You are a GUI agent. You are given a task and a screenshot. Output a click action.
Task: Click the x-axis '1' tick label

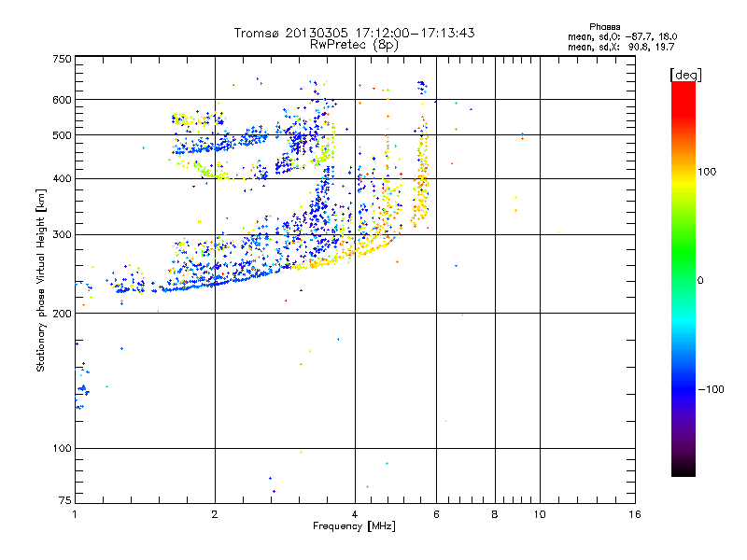click(x=75, y=514)
